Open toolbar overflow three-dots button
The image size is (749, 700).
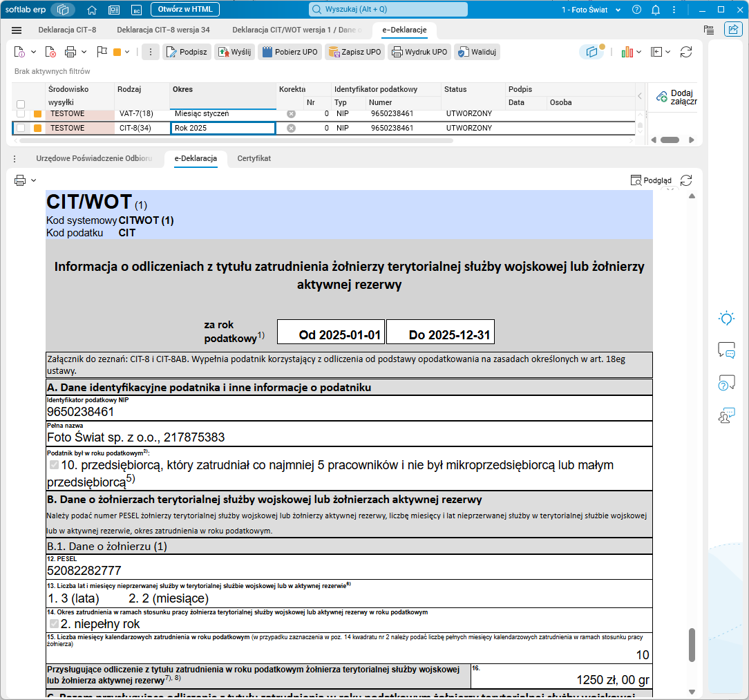click(151, 52)
